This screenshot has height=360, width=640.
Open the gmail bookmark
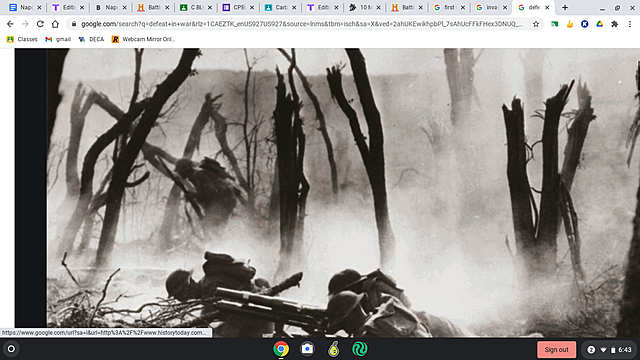58,39
